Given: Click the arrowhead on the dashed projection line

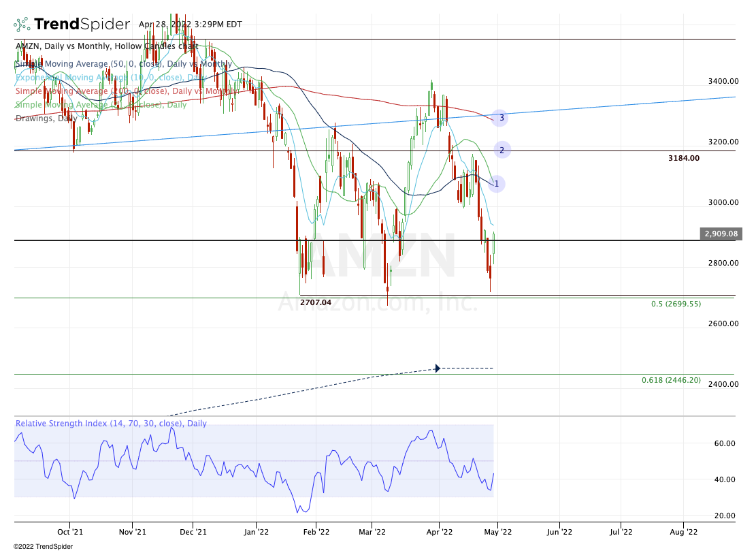Looking at the screenshot, I should pyautogui.click(x=438, y=368).
